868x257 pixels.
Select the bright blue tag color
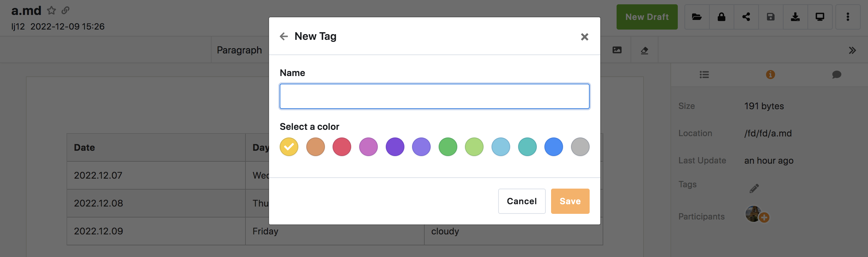pos(554,147)
